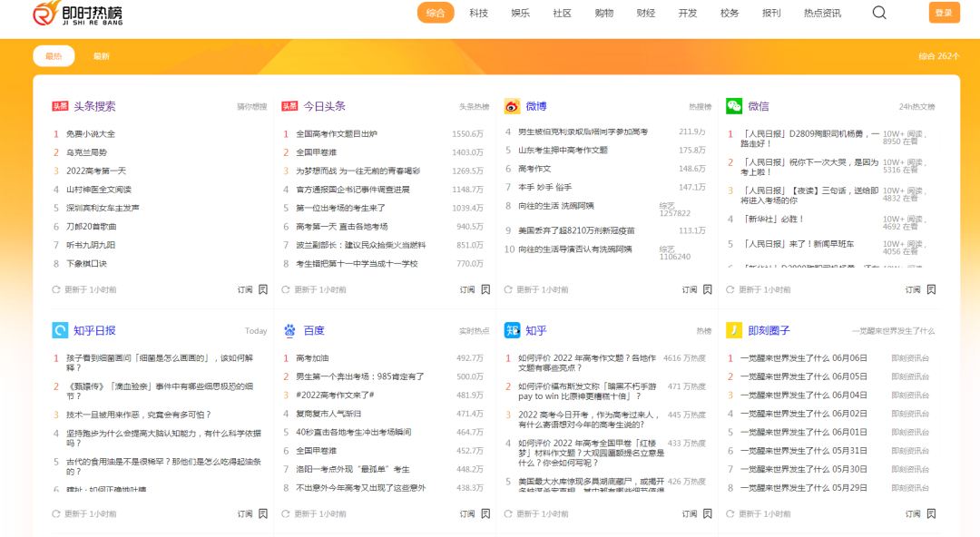
Task: Open the 微博 logo icon
Action: click(x=512, y=106)
